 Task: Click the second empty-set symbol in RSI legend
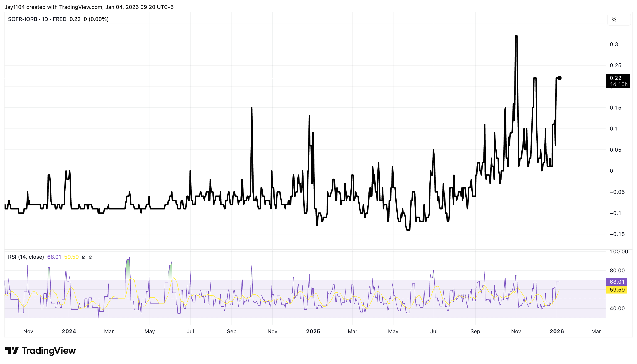91,257
